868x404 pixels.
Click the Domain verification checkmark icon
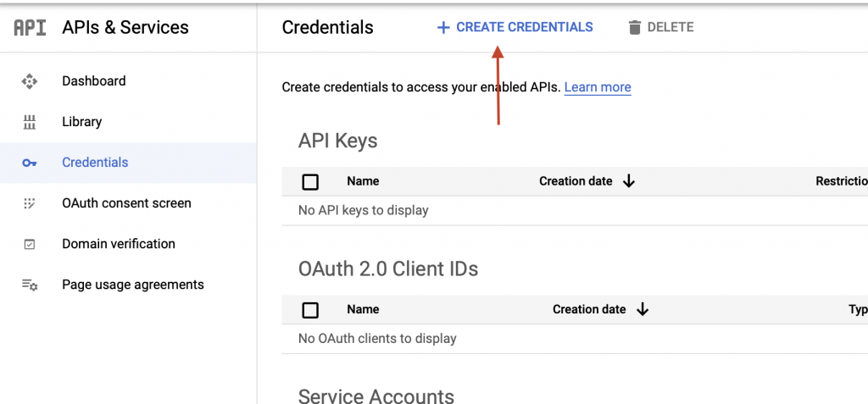click(x=30, y=244)
